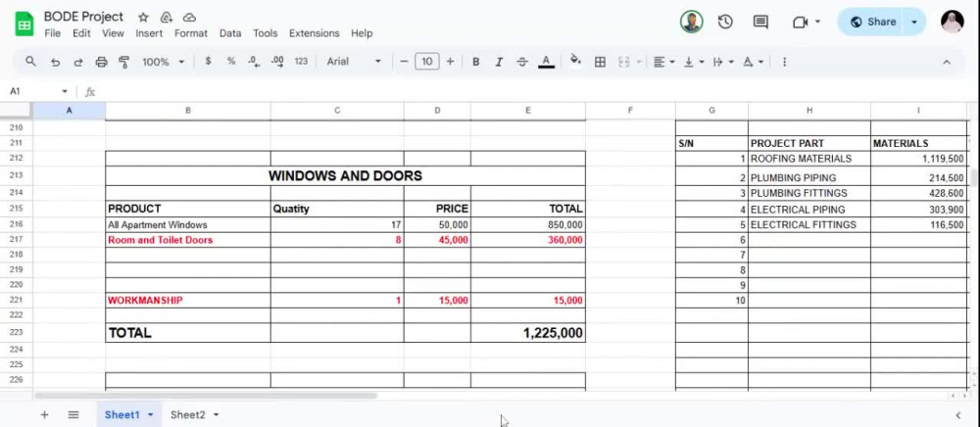Print the spreadsheet
Viewport: 980px width, 427px height.
(101, 61)
